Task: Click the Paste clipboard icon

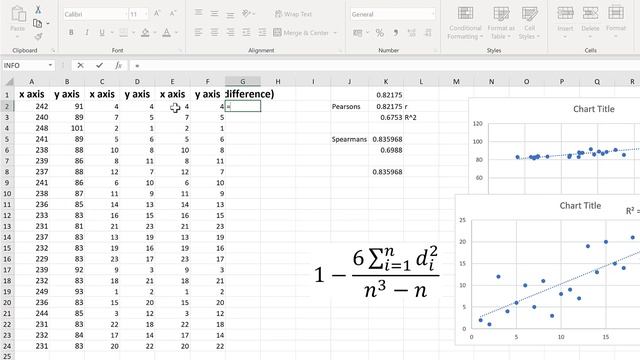Action: [x=18, y=15]
